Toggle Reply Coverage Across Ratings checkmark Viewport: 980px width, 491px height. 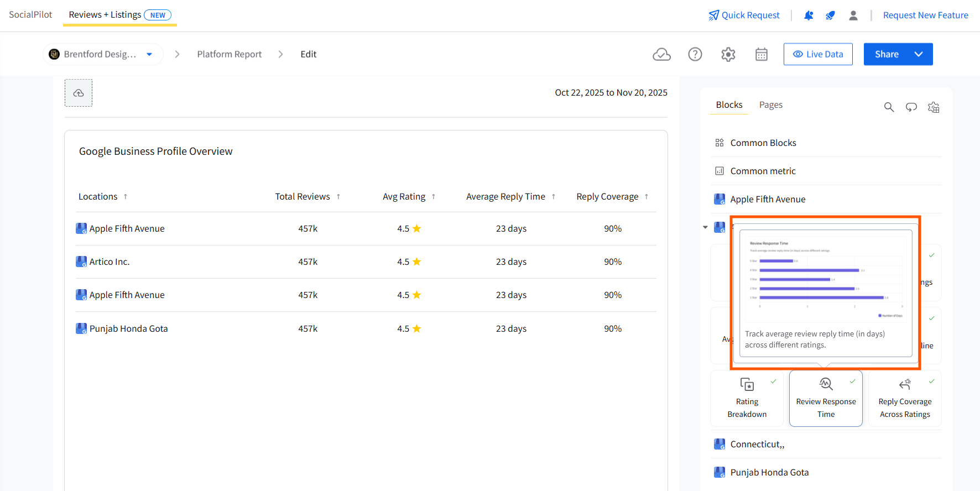pos(932,381)
